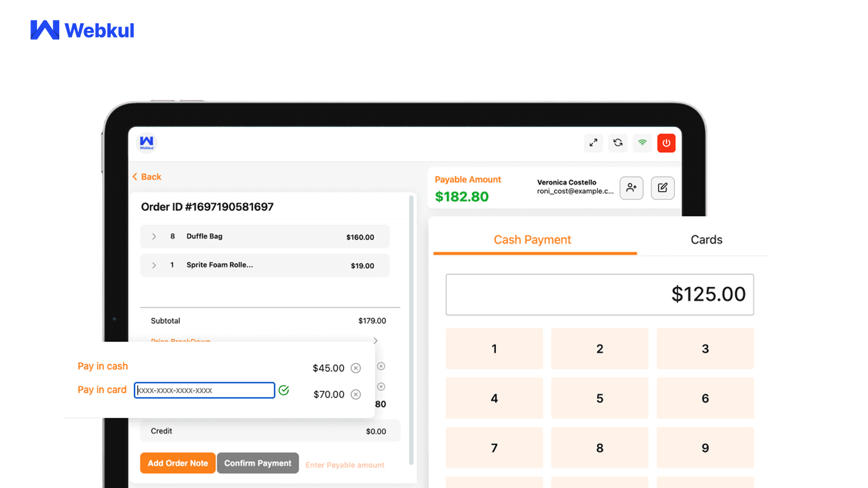Image resolution: width=868 pixels, height=488 pixels.
Task: Click the Confirm Payment button
Action: coord(258,463)
